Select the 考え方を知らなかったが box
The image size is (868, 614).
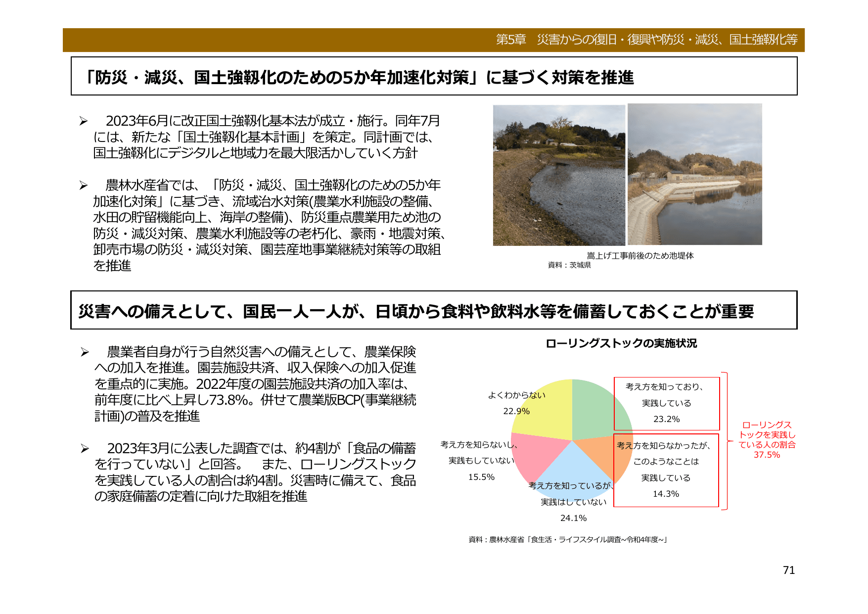point(666,470)
